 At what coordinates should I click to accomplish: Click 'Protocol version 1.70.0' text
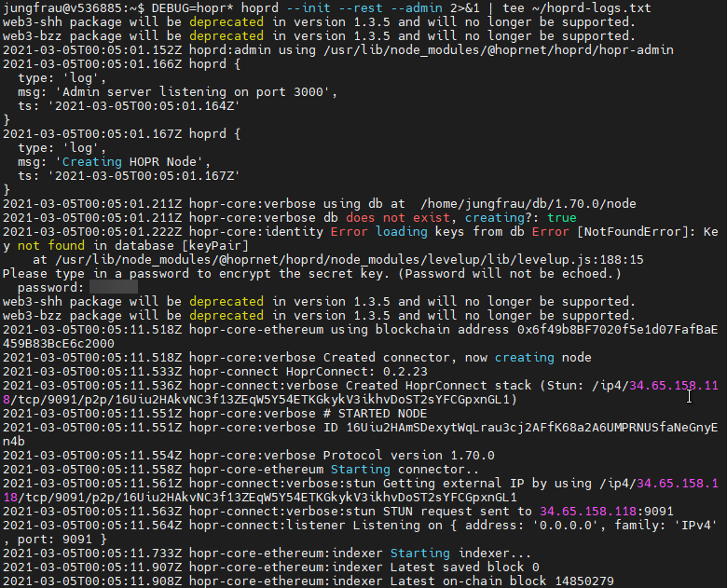coord(409,456)
